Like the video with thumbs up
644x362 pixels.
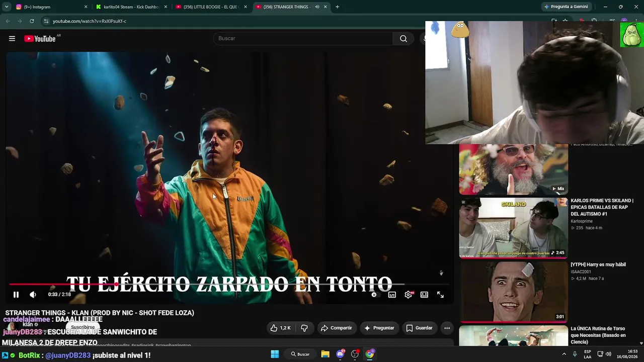[x=280, y=328]
